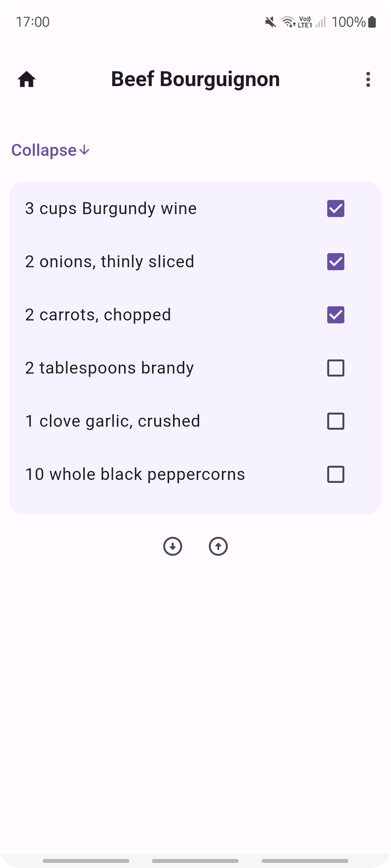This screenshot has height=868, width=391.
Task: Check the clove garlic, crushed checkbox
Action: (x=336, y=421)
